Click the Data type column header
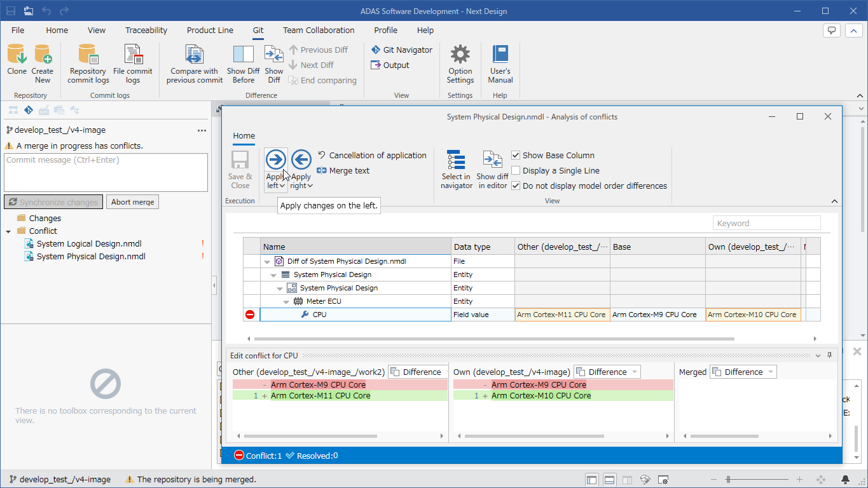This screenshot has width=868, height=488. coord(483,247)
